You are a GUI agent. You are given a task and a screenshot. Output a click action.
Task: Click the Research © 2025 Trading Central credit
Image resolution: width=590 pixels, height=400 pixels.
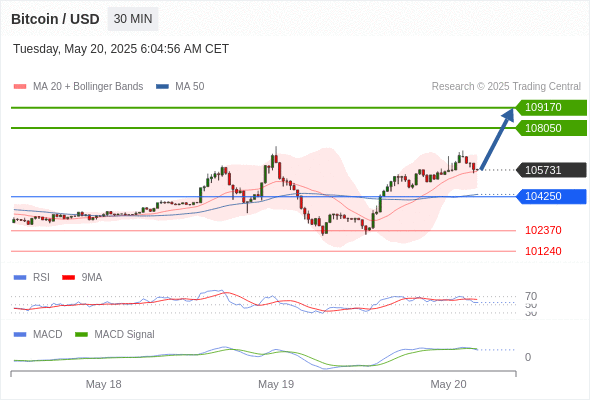pos(506,87)
